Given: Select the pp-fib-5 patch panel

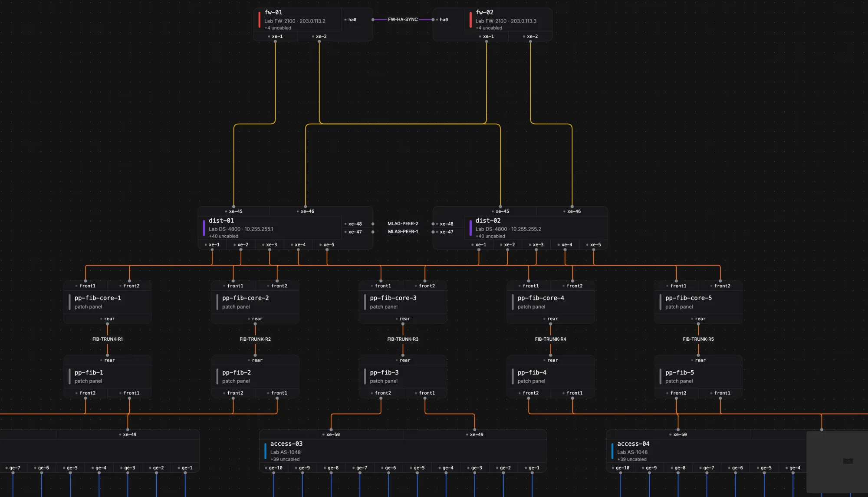Looking at the screenshot, I should click(698, 376).
